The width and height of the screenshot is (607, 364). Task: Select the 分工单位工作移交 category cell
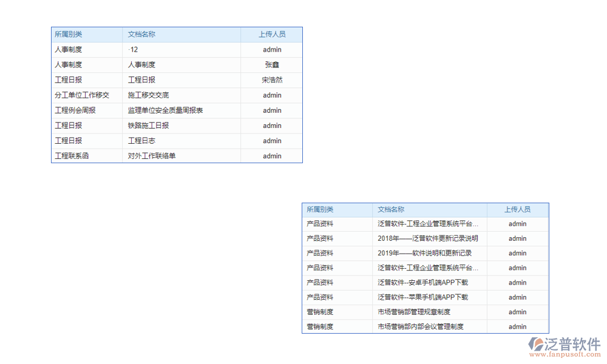(x=82, y=95)
